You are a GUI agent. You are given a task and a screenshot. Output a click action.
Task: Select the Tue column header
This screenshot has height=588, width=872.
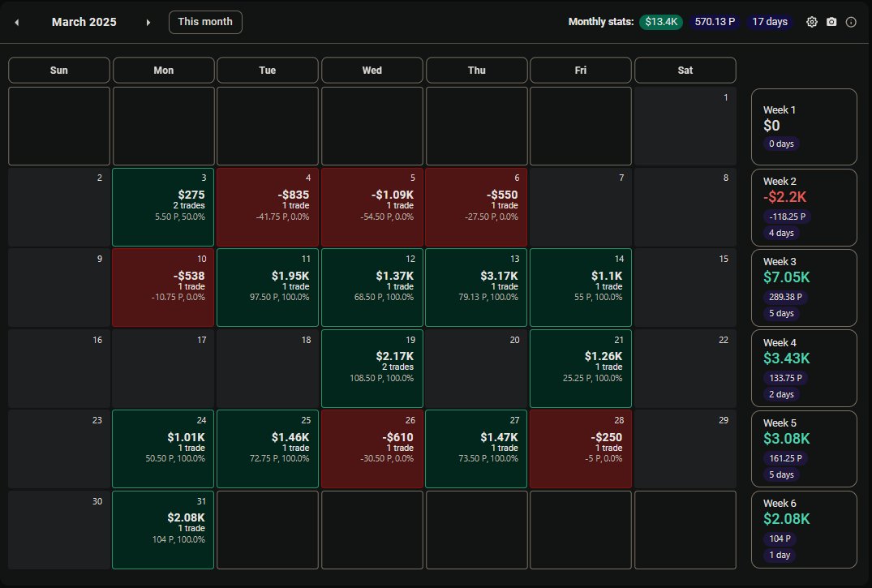tap(268, 70)
